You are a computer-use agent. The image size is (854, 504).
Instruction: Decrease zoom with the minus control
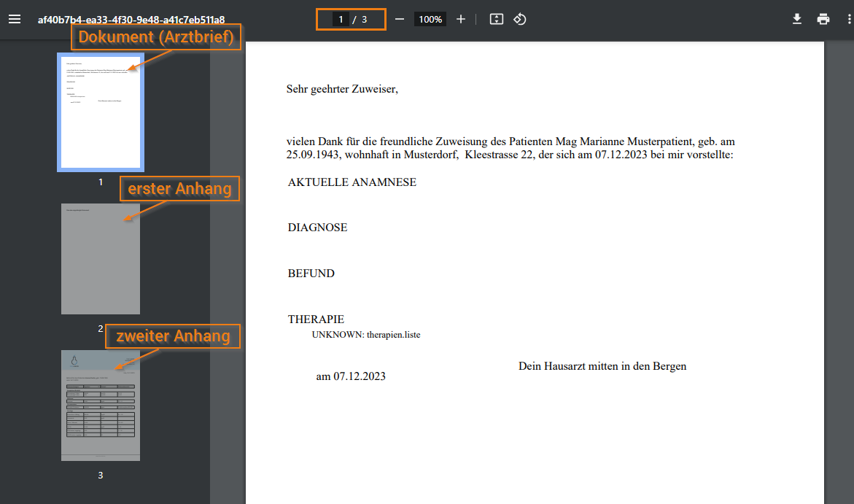400,19
